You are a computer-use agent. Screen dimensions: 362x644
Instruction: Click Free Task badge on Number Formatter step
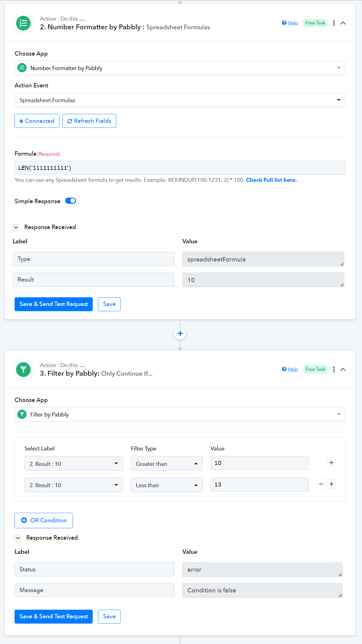tap(315, 23)
